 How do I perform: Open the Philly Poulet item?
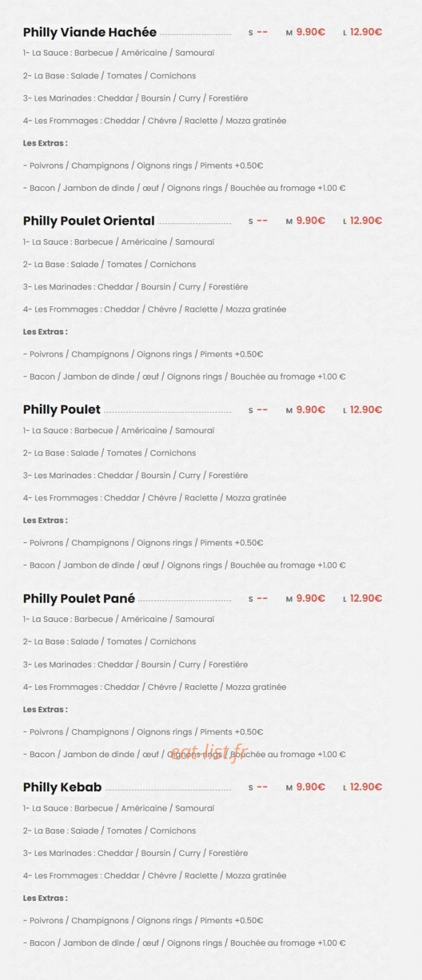62,410
